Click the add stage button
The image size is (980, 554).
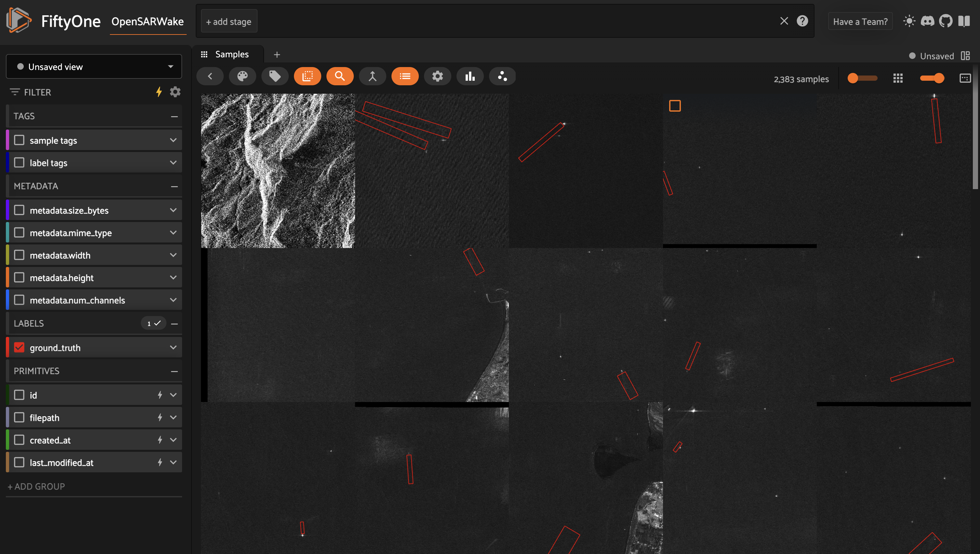coord(229,22)
